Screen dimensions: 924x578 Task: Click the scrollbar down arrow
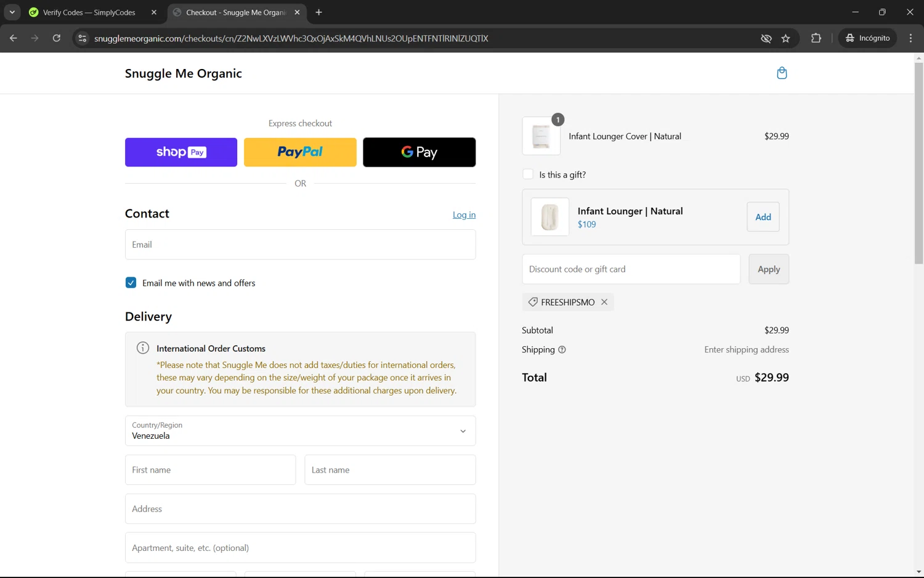pos(918,572)
